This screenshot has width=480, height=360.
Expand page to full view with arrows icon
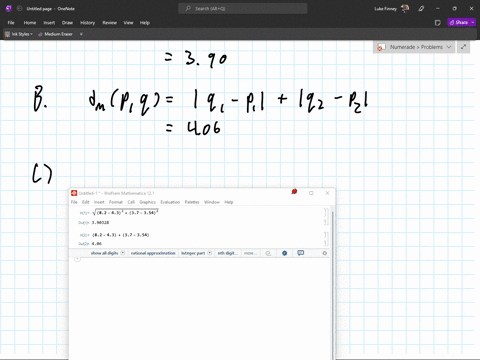click(463, 47)
